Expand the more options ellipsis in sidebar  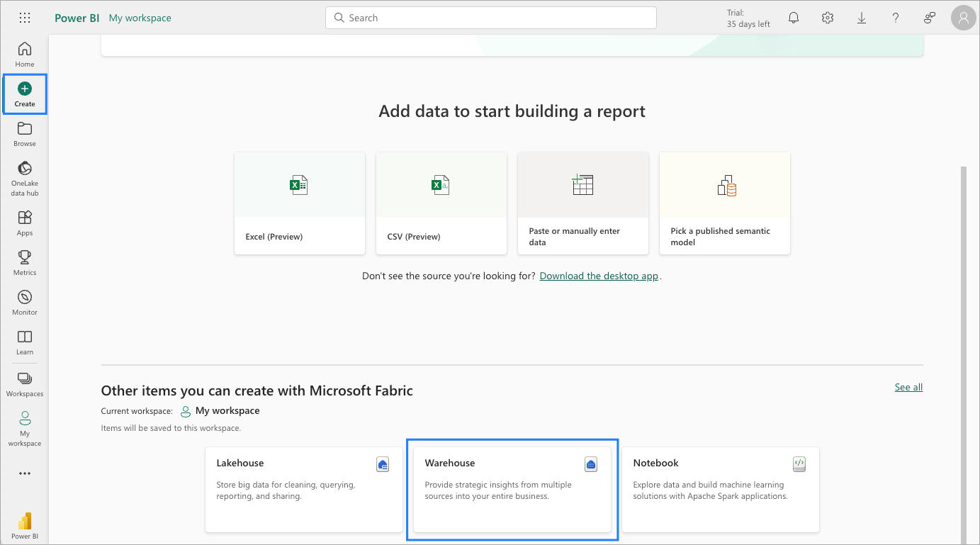point(25,473)
